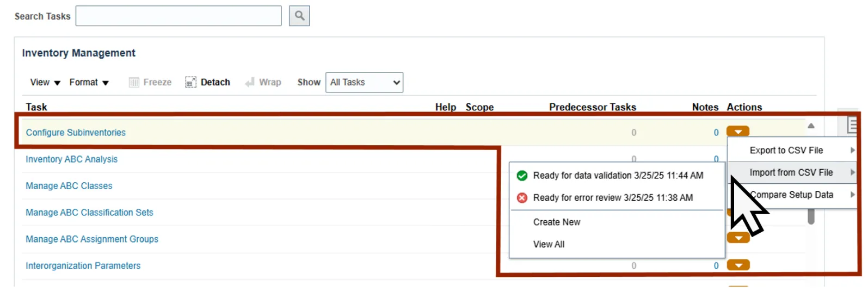Open the Manage ABC Classification Sets link
The image size is (868, 292).
tap(89, 213)
